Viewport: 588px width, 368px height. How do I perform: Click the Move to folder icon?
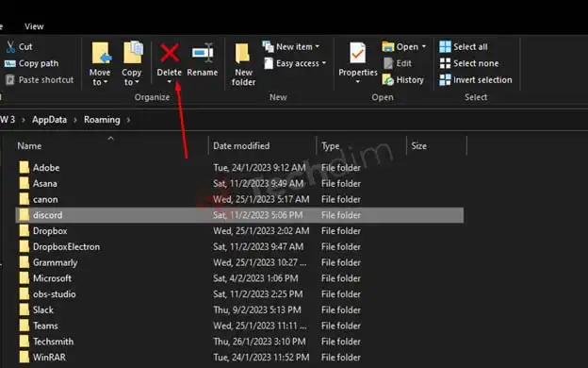coord(102,53)
